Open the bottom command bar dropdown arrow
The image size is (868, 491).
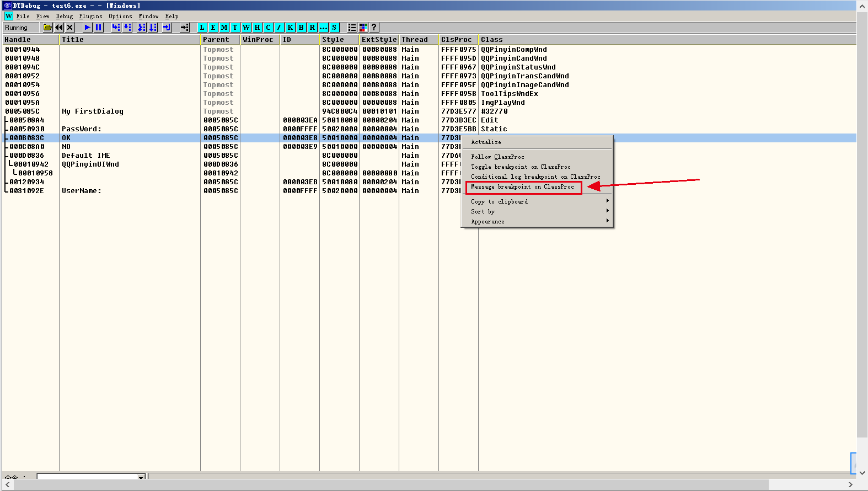pyautogui.click(x=141, y=477)
